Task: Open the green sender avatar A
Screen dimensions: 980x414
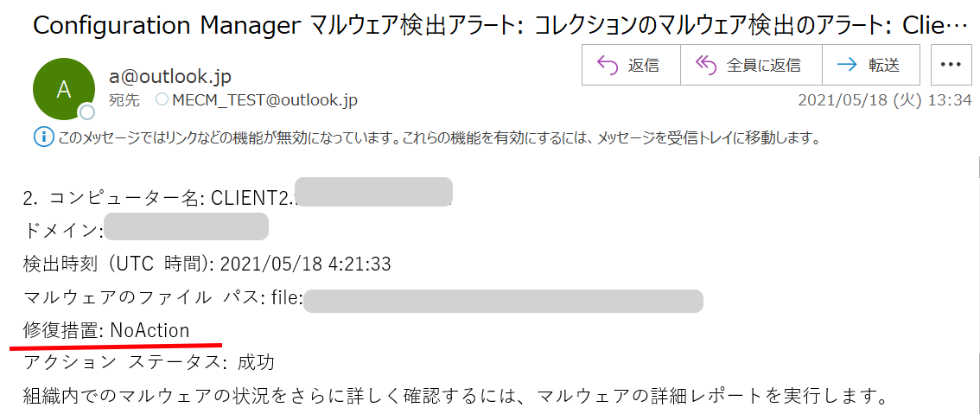Action: click(x=64, y=91)
